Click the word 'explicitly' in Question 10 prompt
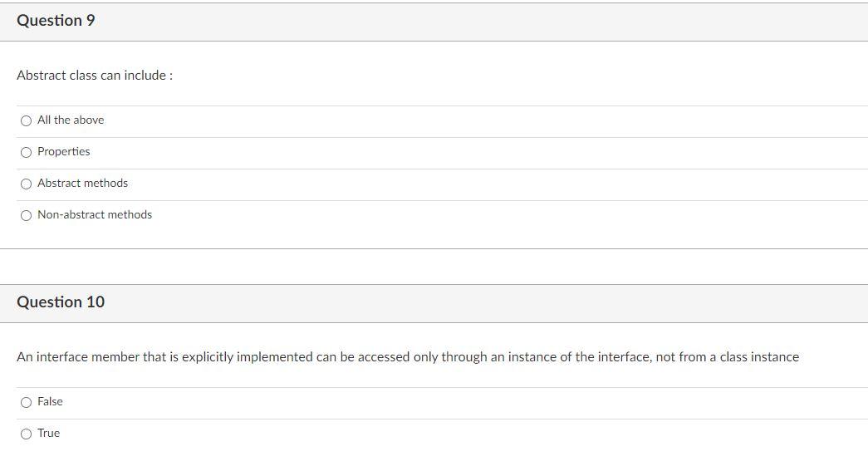Screen dimensions: 868x466 (x=208, y=357)
